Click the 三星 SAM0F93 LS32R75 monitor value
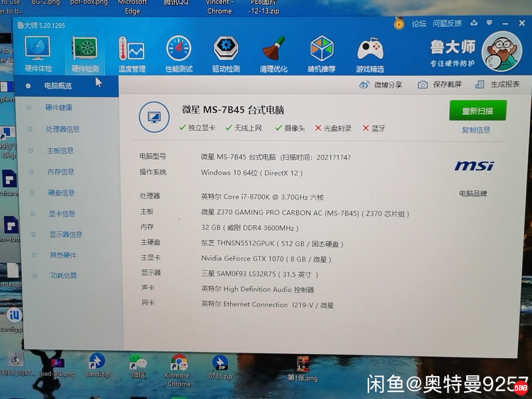This screenshot has height=399, width=532. [x=260, y=274]
